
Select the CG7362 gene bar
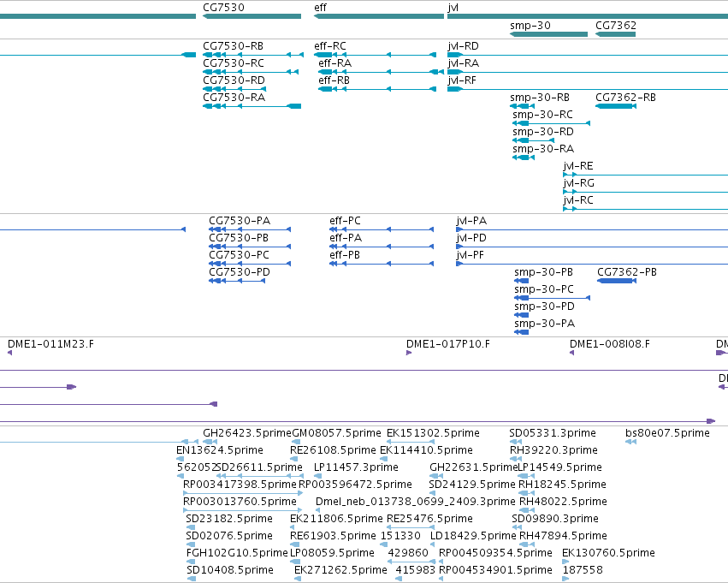point(615,34)
